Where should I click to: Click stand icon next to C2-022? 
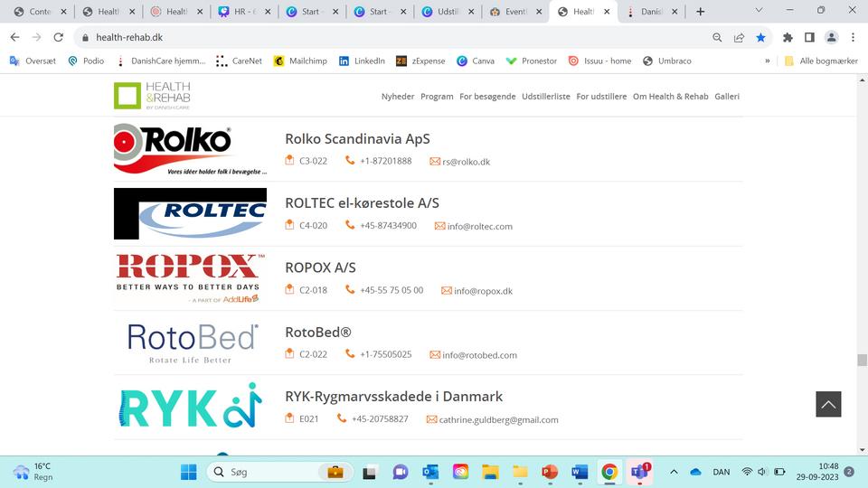click(289, 353)
